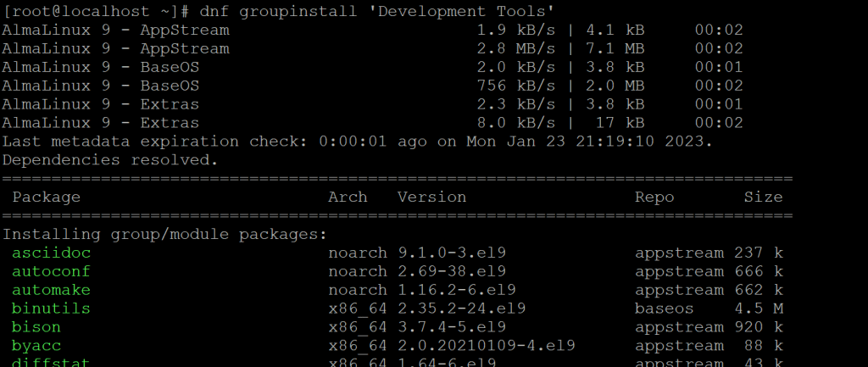
Task: Click appstream repo in byacc row
Action: [679, 346]
